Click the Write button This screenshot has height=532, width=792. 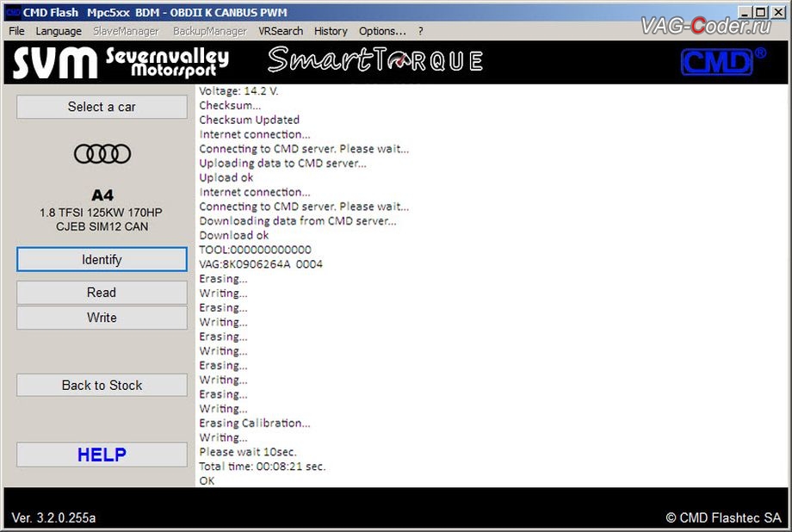[102, 318]
